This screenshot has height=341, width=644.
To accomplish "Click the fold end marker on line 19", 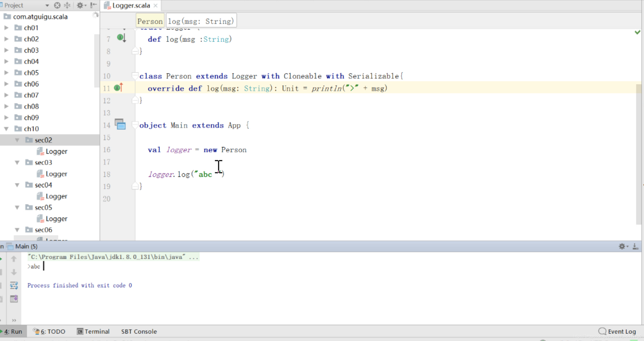I will pos(135,186).
